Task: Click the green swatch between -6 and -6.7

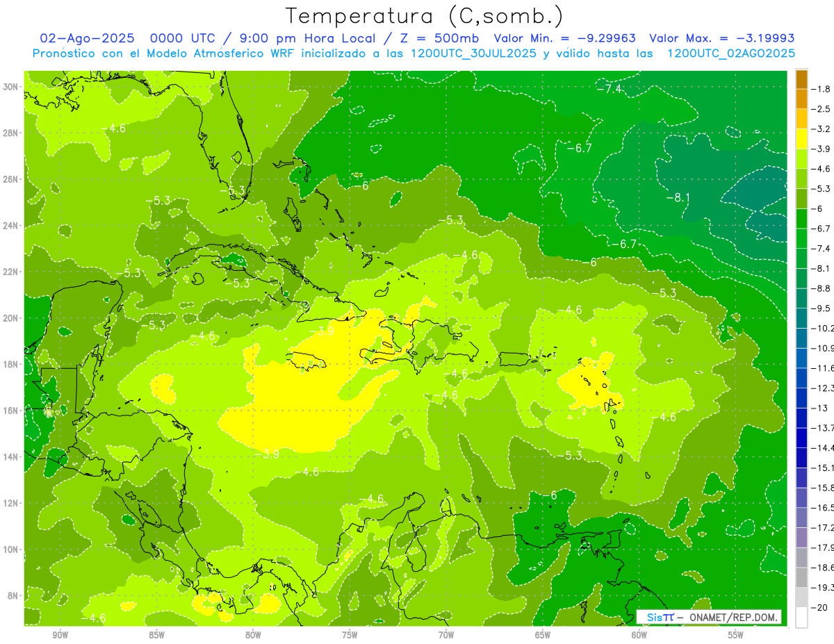Action: click(x=801, y=218)
